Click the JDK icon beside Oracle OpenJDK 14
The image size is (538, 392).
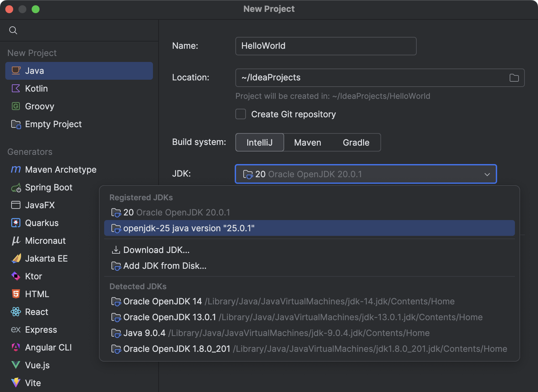point(116,301)
